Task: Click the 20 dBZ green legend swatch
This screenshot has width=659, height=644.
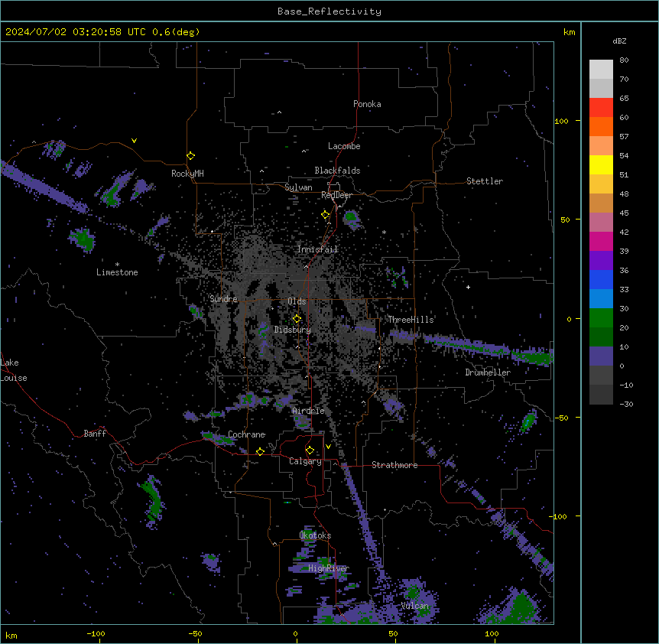Action: [601, 337]
